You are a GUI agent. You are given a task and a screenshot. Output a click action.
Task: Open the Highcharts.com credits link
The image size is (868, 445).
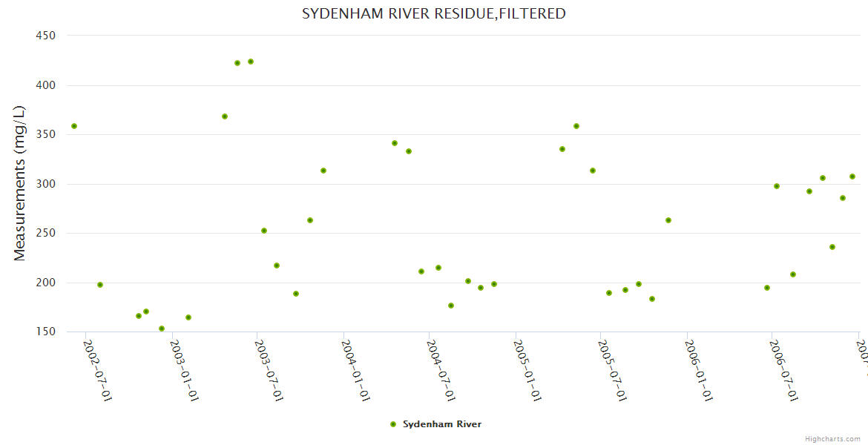point(832,438)
